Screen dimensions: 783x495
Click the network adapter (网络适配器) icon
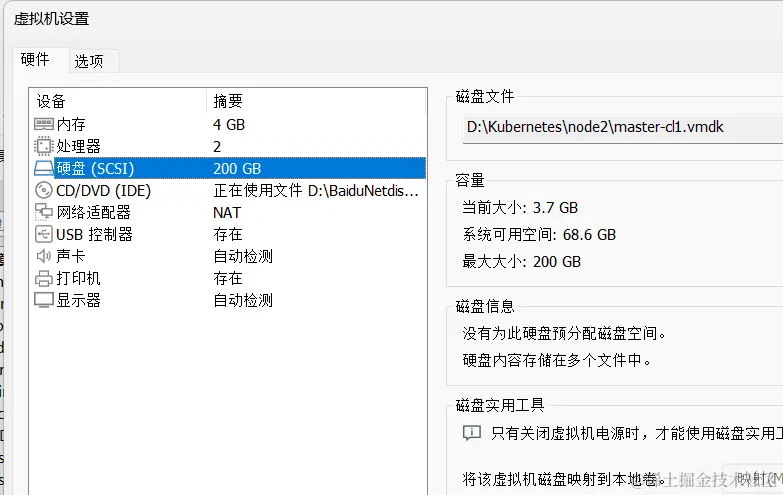(43, 212)
